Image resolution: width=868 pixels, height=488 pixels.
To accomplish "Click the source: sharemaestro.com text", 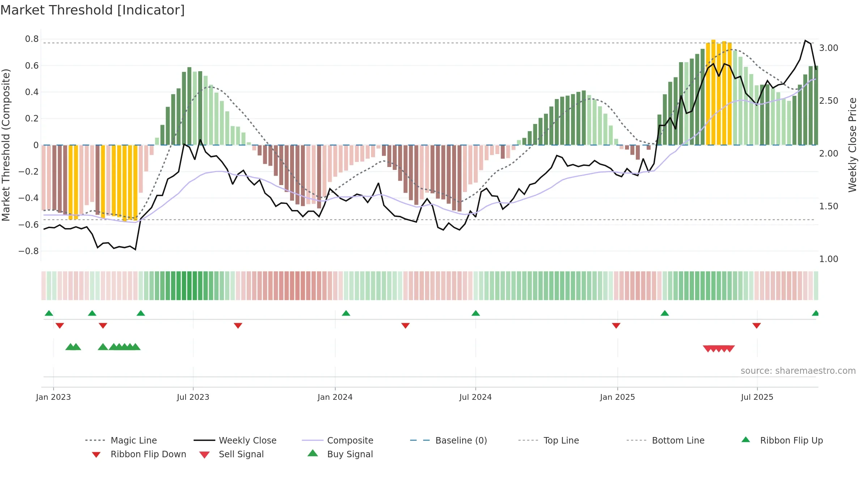I will 798,371.
